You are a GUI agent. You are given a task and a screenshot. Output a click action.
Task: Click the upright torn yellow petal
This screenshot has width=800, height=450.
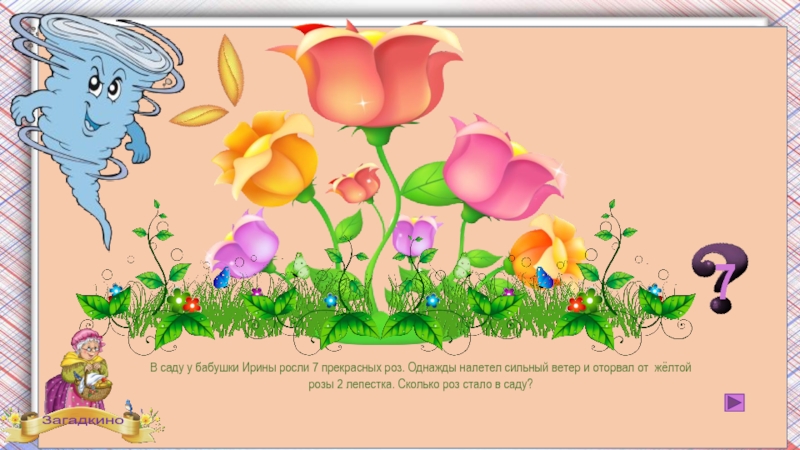tap(230, 70)
